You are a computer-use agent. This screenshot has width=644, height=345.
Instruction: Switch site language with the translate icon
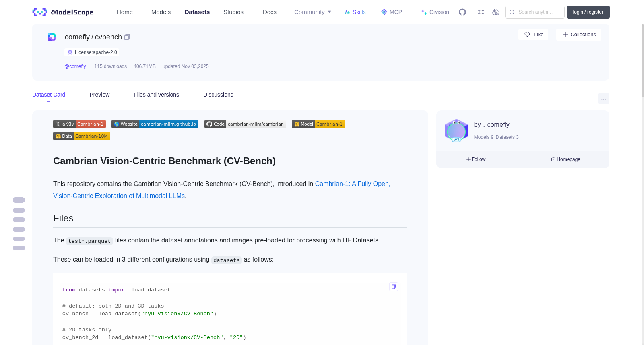[x=495, y=12]
